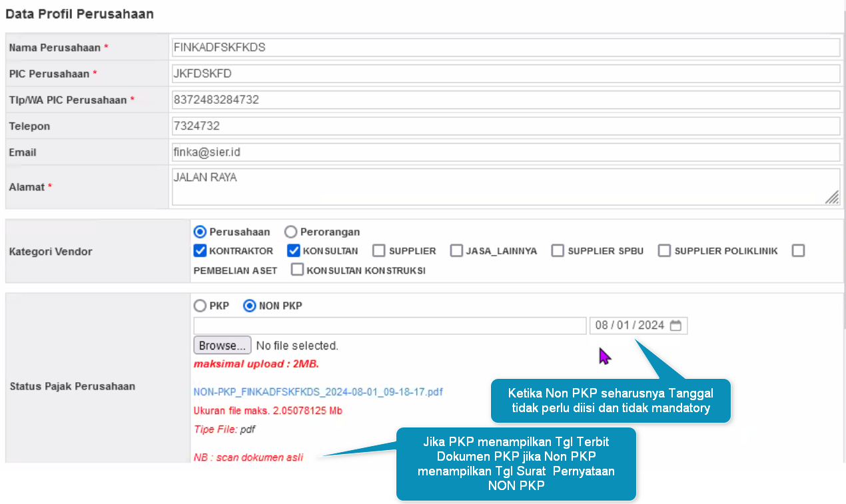The height and width of the screenshot is (504, 846).
Task: Open the uploaded NON-PKP_FINKADFSKFKDS pdf link
Action: click(x=318, y=392)
